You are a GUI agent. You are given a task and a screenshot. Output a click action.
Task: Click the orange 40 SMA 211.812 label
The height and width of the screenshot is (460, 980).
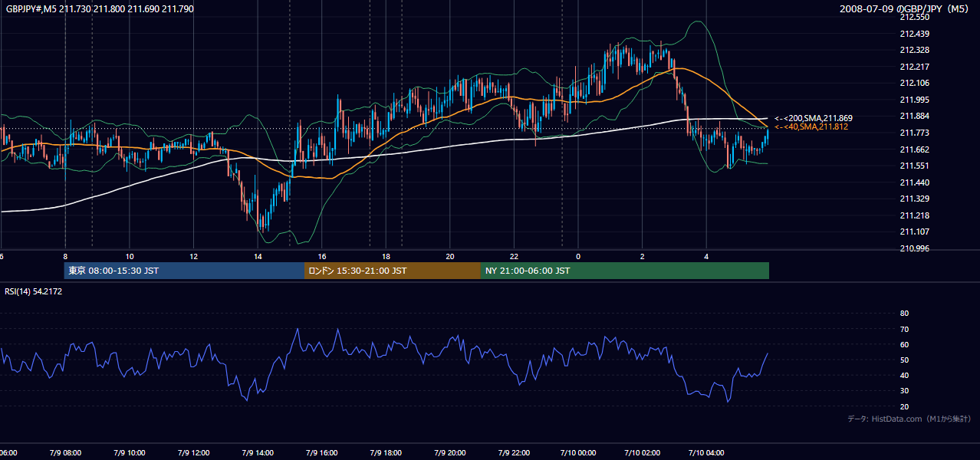(x=811, y=127)
